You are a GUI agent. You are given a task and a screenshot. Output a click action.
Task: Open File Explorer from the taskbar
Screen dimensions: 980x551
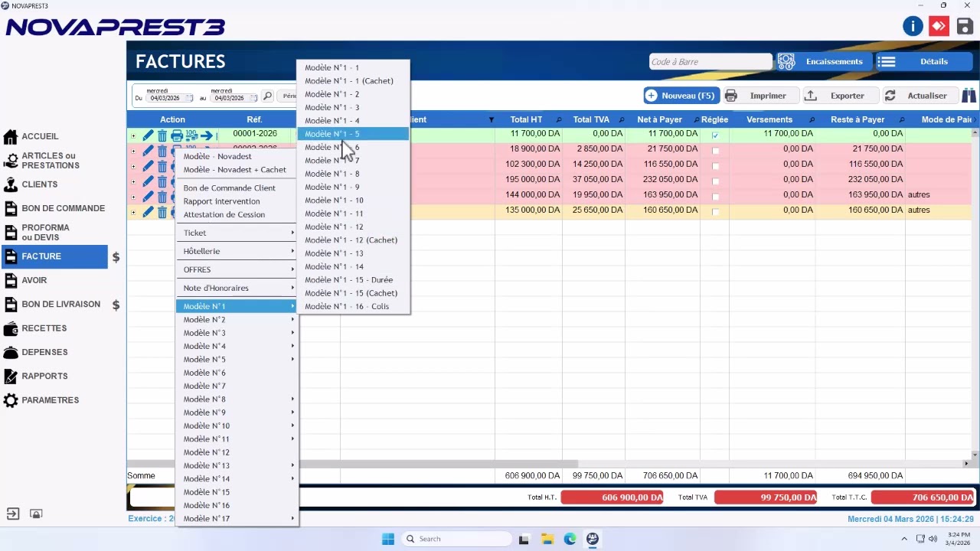(x=547, y=539)
